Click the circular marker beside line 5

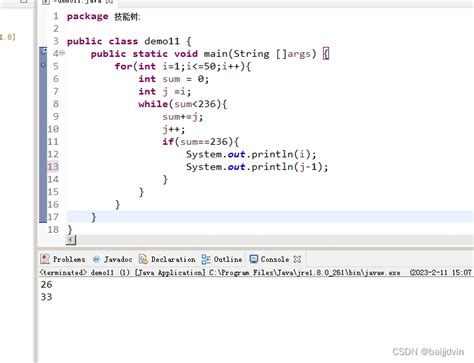43,65
